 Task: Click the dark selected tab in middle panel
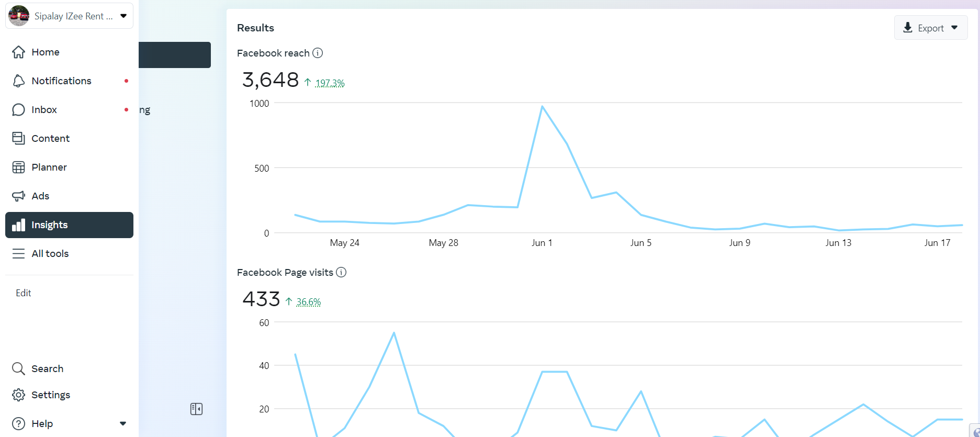pos(175,55)
